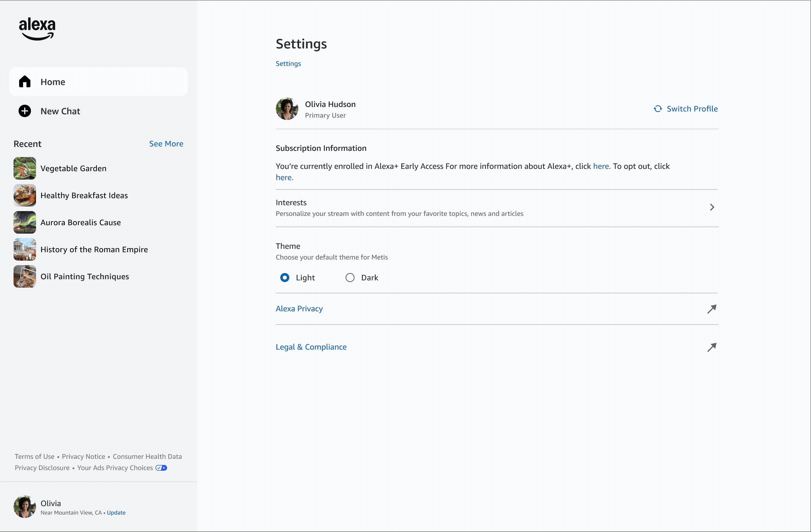Click Olivia Hudson's profile avatar in Settings

[287, 109]
